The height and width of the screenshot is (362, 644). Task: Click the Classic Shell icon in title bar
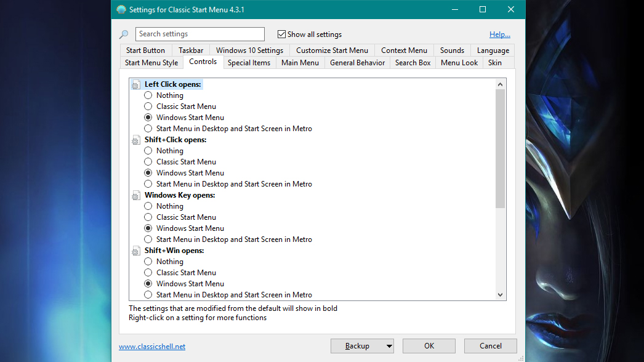[x=121, y=9]
